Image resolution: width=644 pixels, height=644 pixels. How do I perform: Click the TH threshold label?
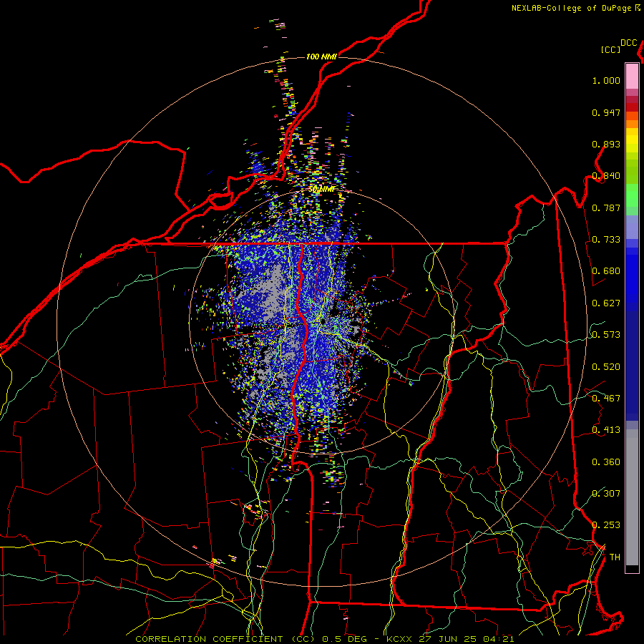(x=615, y=557)
